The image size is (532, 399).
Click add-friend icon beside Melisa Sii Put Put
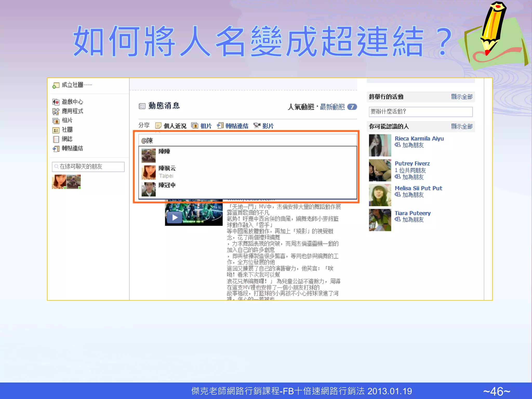(x=397, y=195)
